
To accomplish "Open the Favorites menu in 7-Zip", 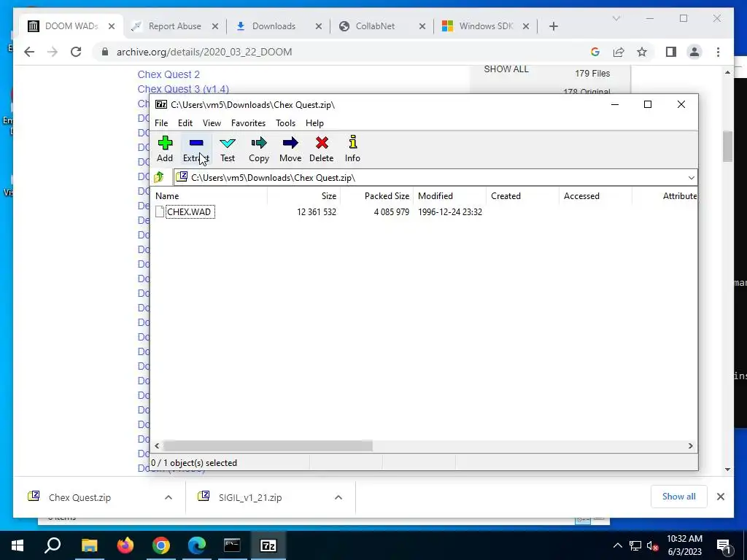I will pyautogui.click(x=248, y=122).
